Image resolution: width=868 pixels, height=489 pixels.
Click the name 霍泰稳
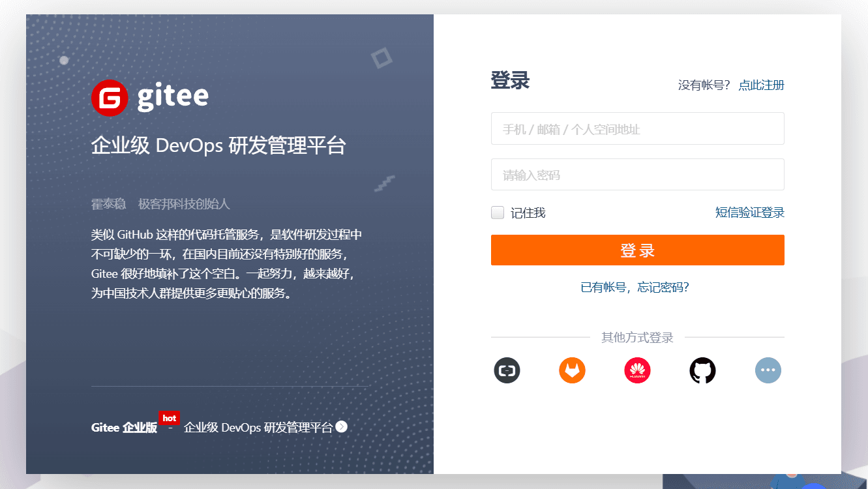(x=108, y=204)
